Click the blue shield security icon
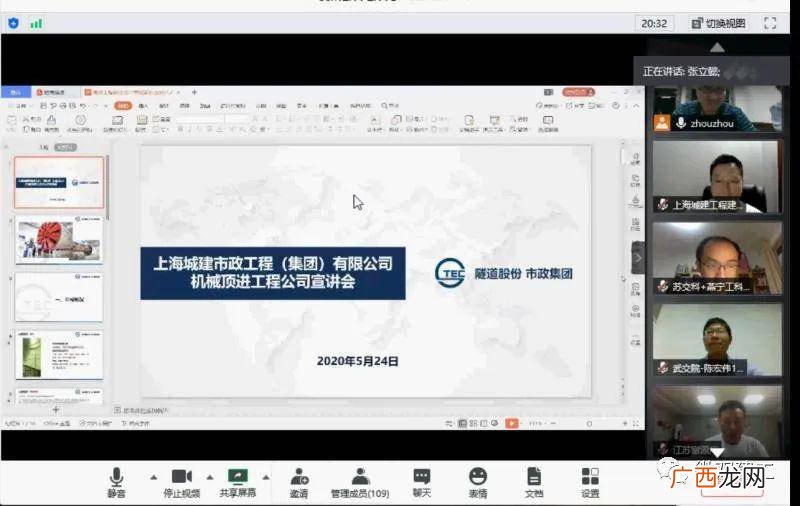800x506 pixels. [x=14, y=23]
